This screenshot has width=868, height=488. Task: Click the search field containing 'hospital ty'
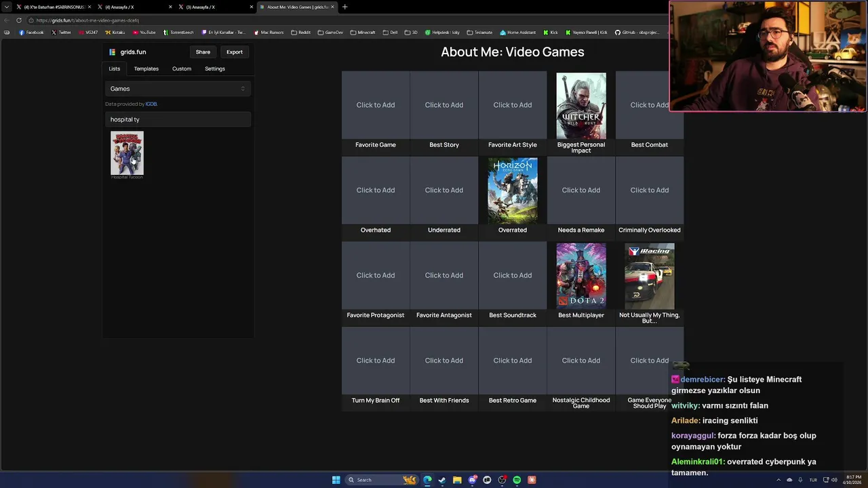tap(178, 119)
